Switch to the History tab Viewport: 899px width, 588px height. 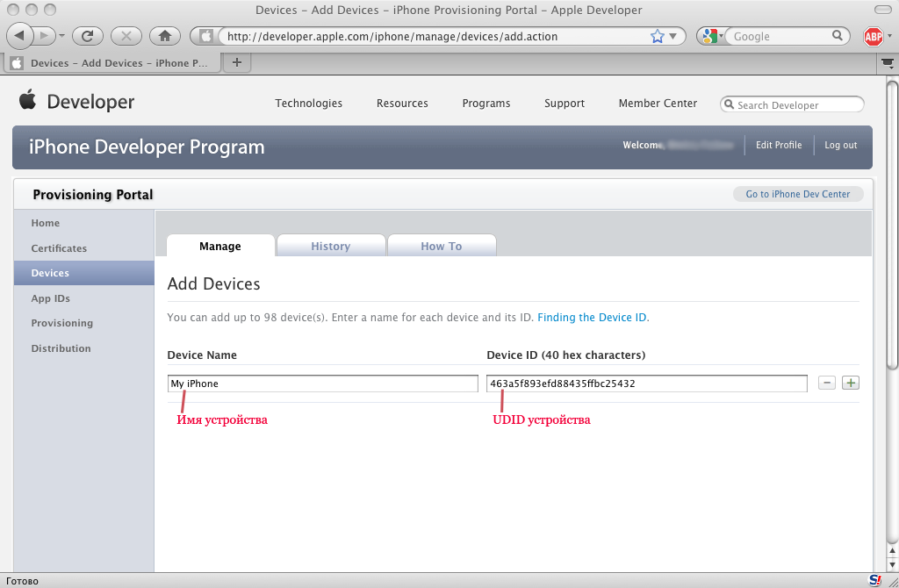click(x=331, y=246)
